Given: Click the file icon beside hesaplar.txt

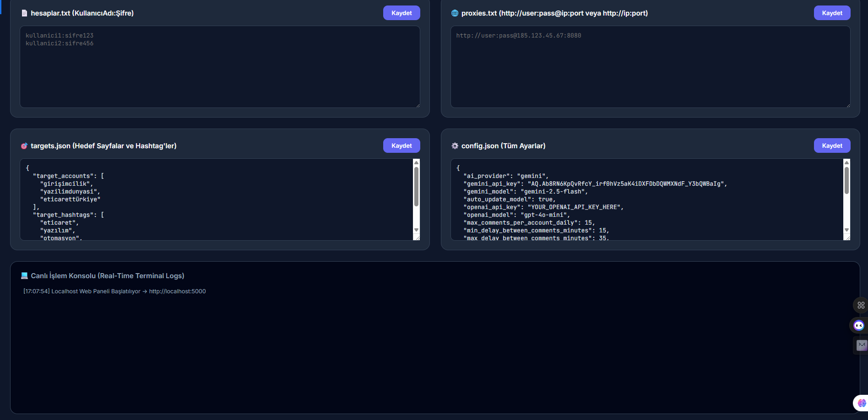Looking at the screenshot, I should click(24, 13).
